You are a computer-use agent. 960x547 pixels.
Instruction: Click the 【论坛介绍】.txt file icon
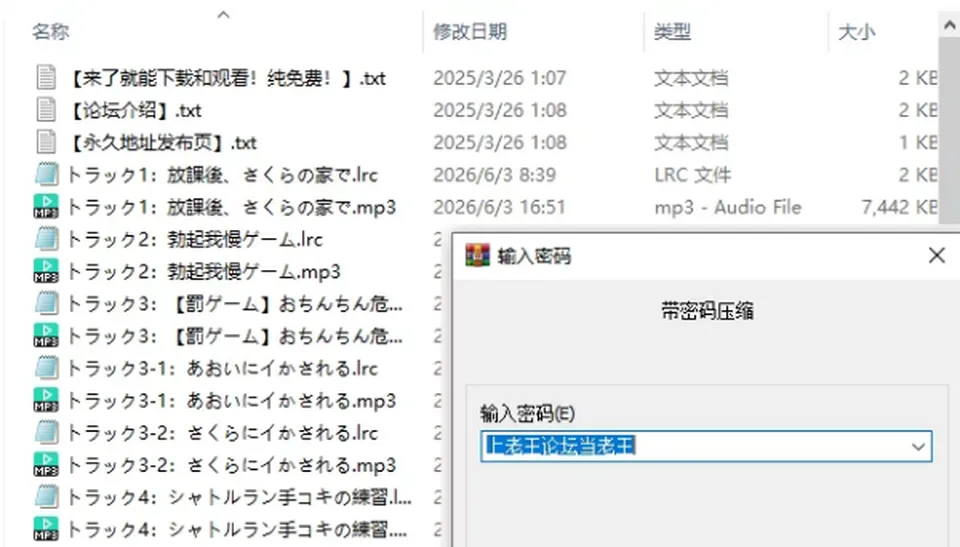46,110
